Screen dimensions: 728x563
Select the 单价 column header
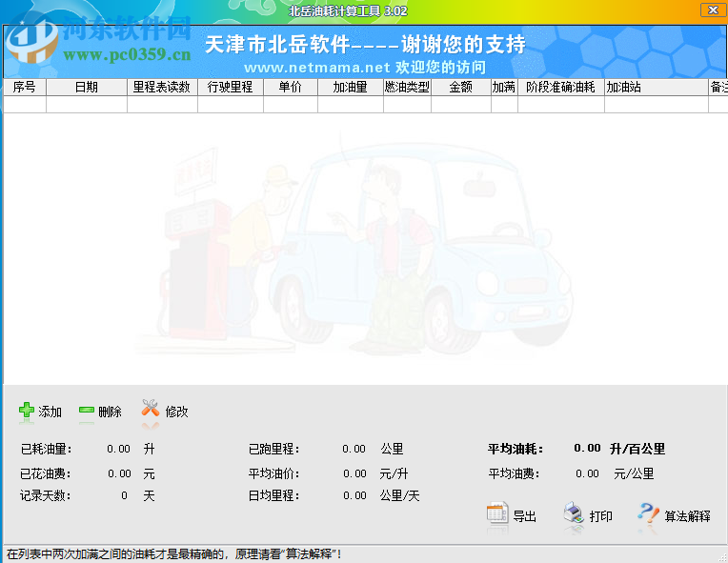point(291,88)
